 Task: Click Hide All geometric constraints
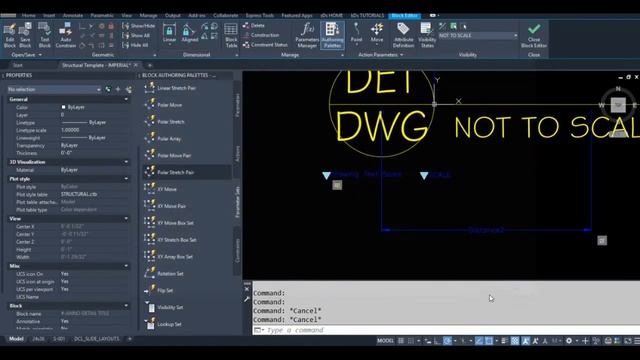click(135, 45)
